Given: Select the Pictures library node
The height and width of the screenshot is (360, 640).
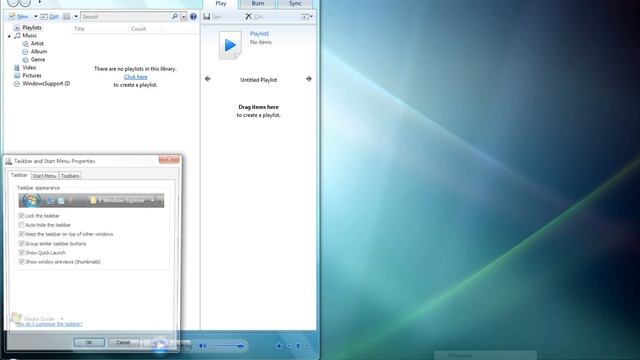Looking at the screenshot, I should (32, 76).
